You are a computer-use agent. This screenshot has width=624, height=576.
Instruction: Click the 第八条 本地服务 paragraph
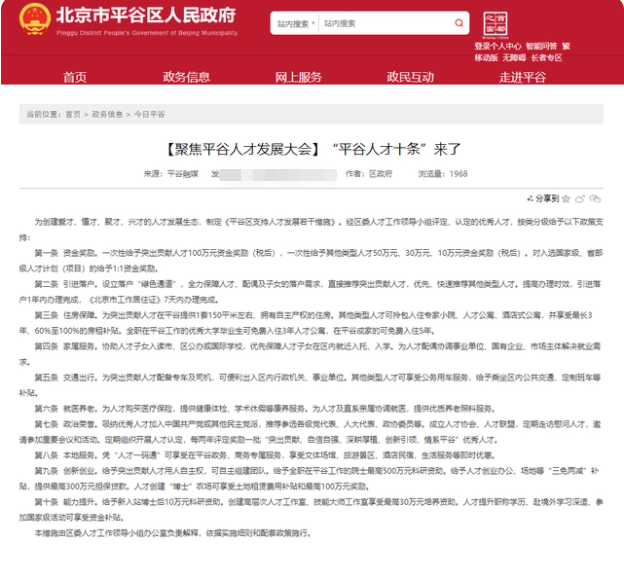[x=265, y=455]
